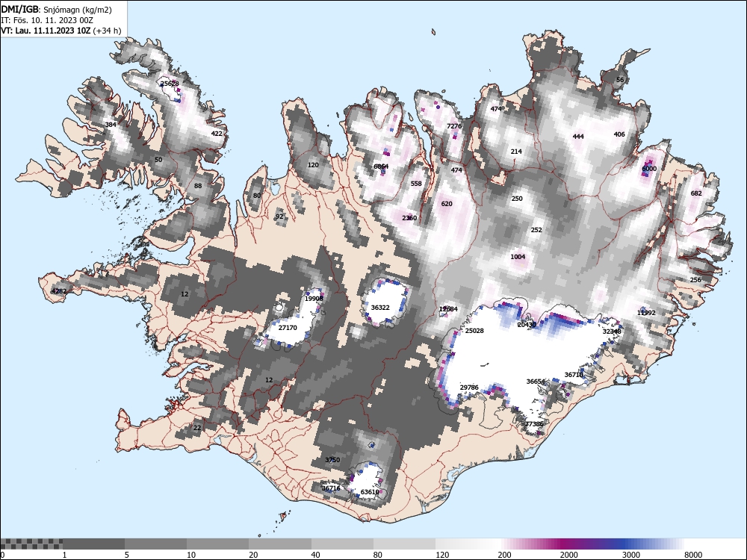Screen dimensions: 747x560
Task: Click the snow value 620
Action: pyautogui.click(x=447, y=204)
